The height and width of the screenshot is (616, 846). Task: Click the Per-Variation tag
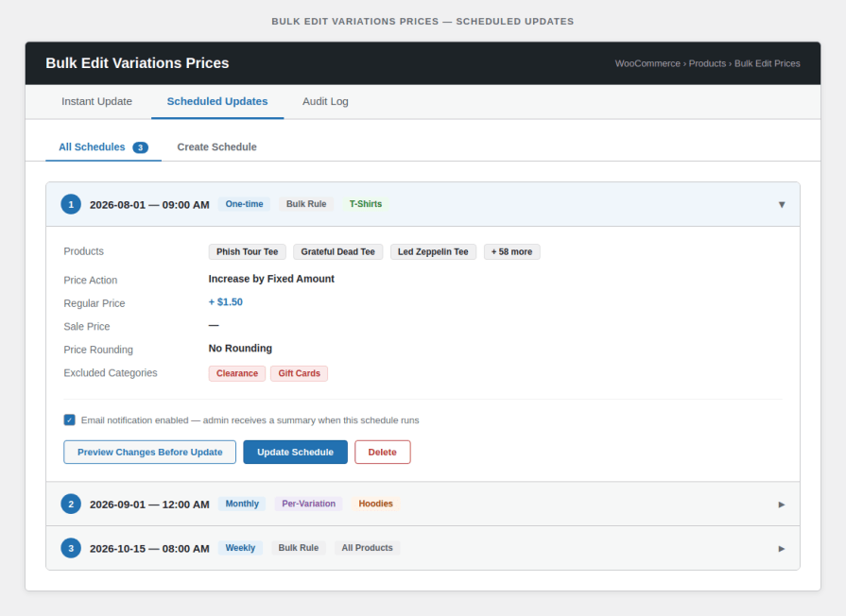tap(308, 504)
